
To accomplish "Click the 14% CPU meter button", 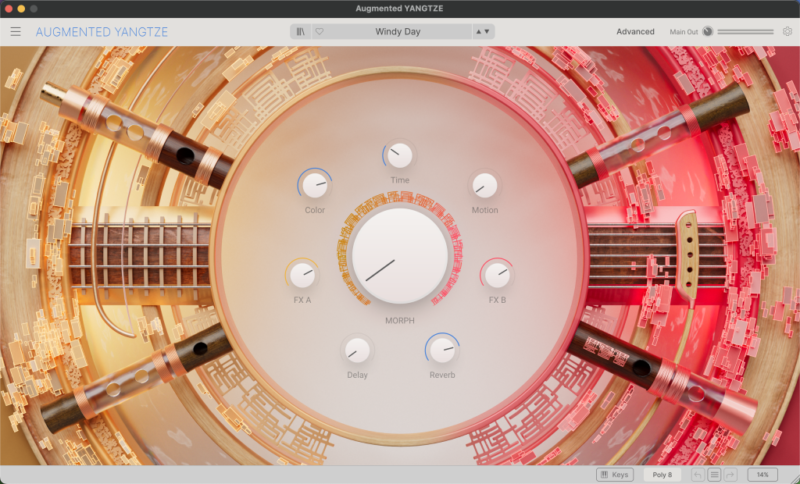I will (x=762, y=474).
